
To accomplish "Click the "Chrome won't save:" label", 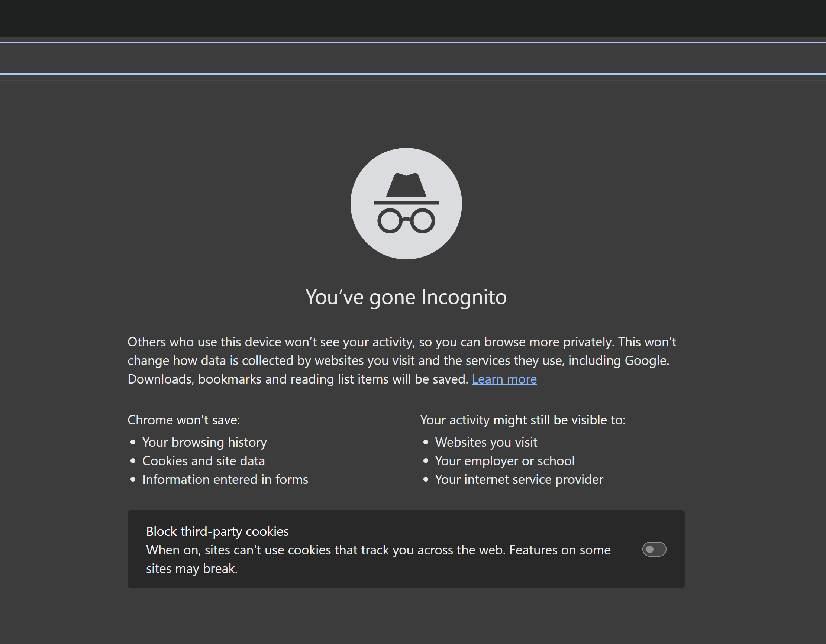I will coord(183,420).
